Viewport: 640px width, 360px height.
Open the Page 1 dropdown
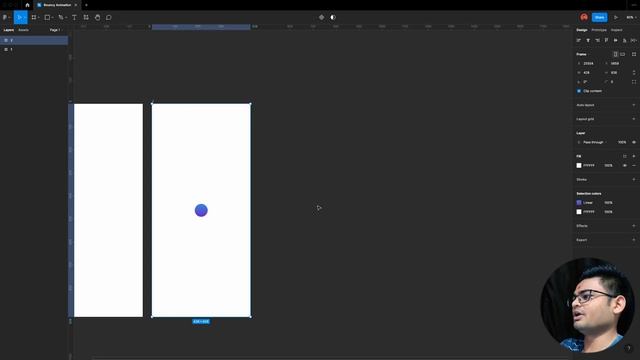tap(55, 30)
